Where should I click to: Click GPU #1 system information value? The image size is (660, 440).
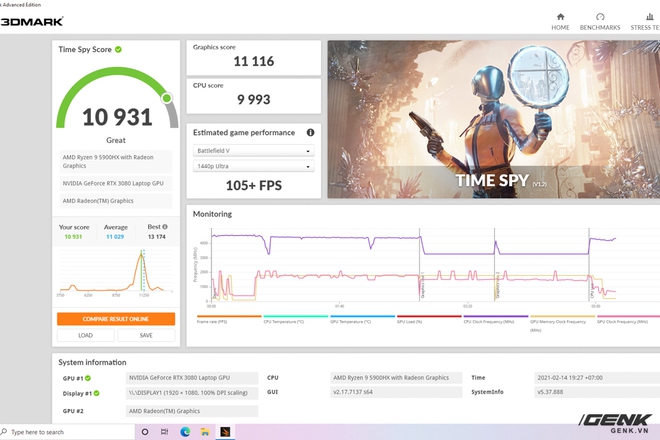[x=192, y=378]
